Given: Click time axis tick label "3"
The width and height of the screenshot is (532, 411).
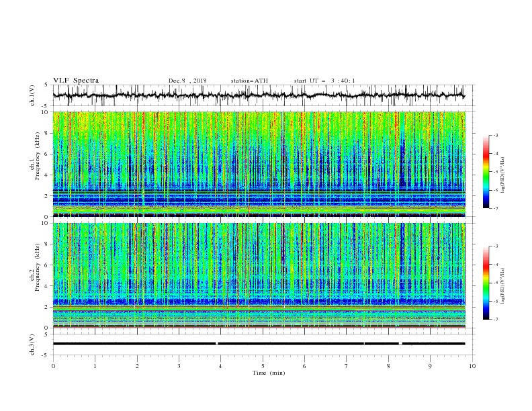Looking at the screenshot, I should tap(179, 366).
